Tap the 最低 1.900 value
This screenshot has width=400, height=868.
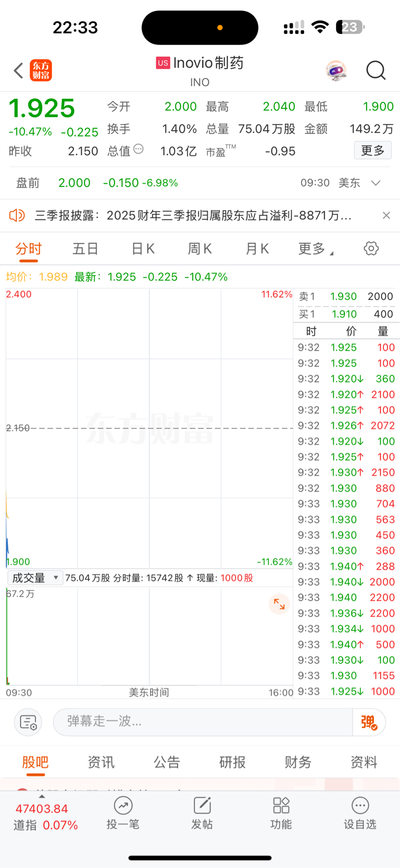coord(378,106)
